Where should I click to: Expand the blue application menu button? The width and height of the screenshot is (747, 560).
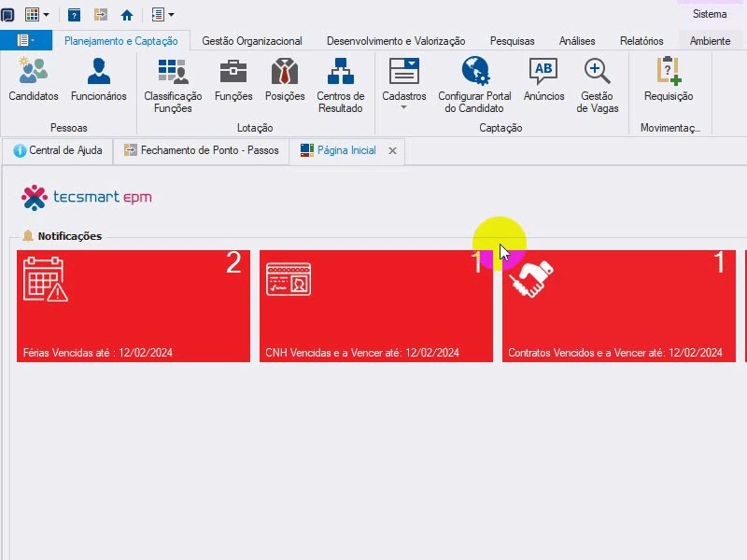pyautogui.click(x=26, y=40)
